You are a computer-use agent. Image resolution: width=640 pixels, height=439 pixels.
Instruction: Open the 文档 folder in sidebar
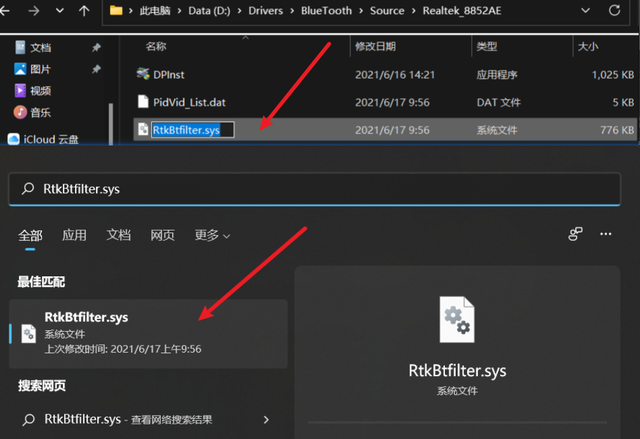click(x=40, y=47)
